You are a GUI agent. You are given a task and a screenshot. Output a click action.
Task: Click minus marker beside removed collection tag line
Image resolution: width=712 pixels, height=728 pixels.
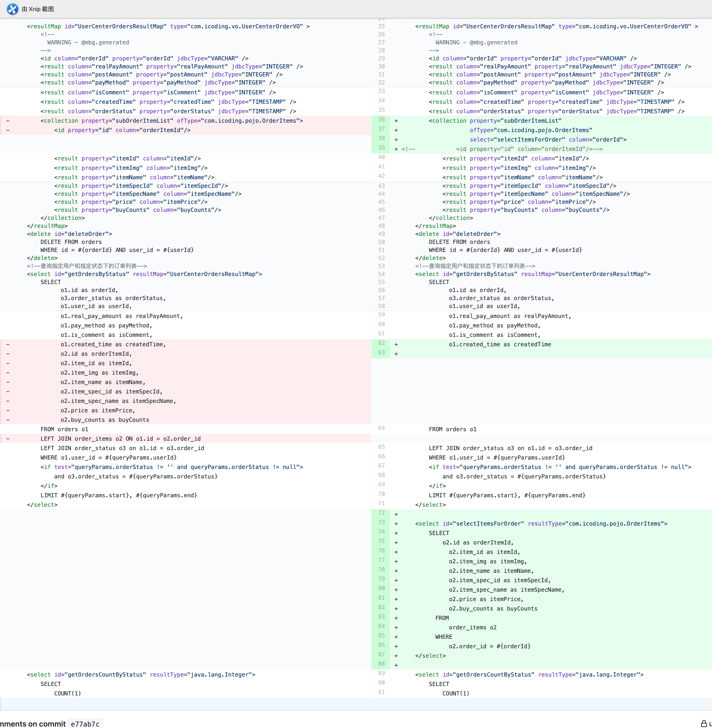(8, 120)
